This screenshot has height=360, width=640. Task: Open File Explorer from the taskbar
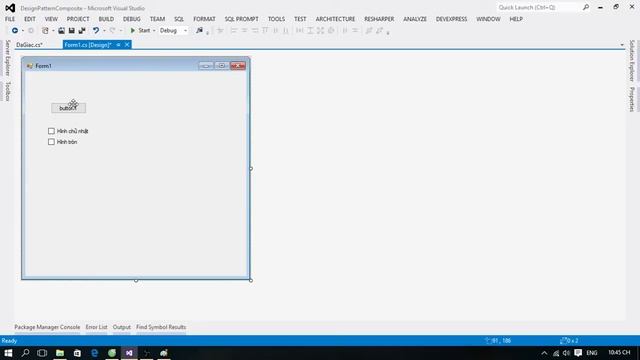pos(60,353)
